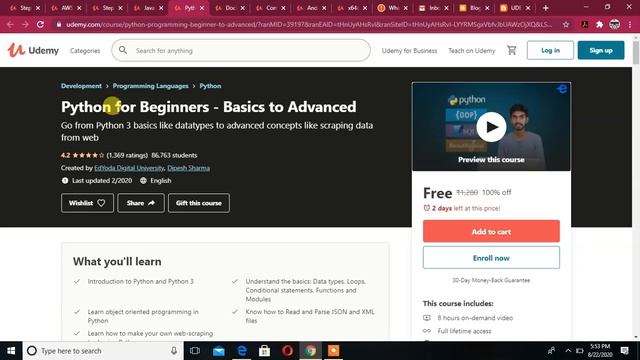Open the Chrome profile avatar

coord(615,24)
